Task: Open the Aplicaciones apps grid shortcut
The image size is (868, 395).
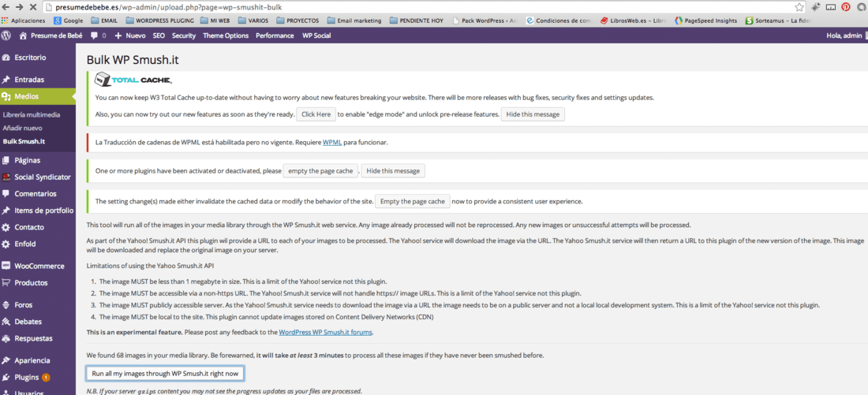Action: [x=23, y=20]
